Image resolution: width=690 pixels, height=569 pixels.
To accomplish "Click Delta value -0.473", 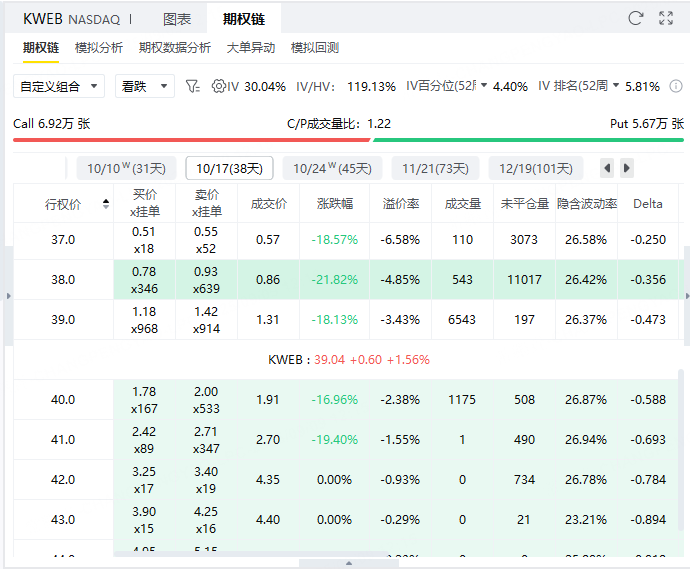I will coord(648,320).
